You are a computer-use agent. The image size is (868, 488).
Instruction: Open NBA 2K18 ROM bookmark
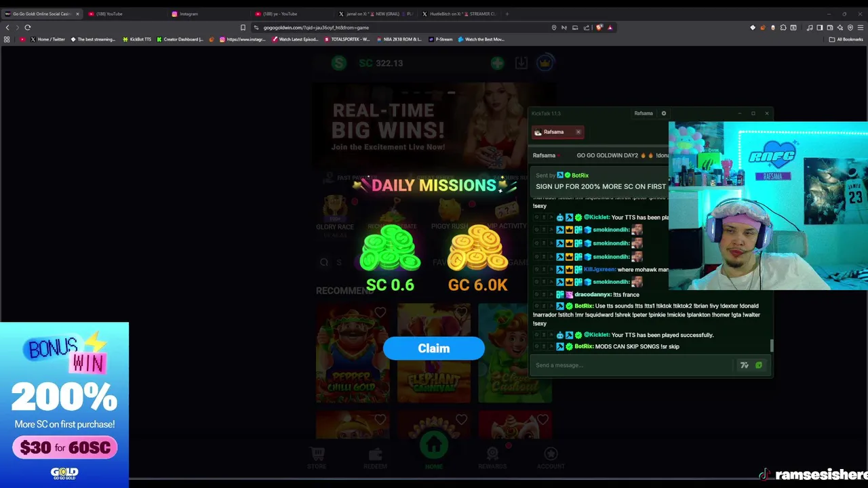[399, 39]
